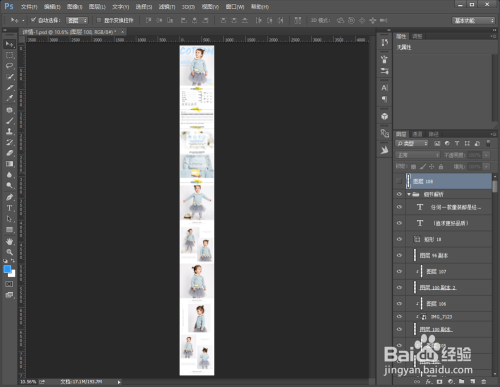
Task: Toggle Quick Mask mode icon
Action: pyautogui.click(x=9, y=284)
